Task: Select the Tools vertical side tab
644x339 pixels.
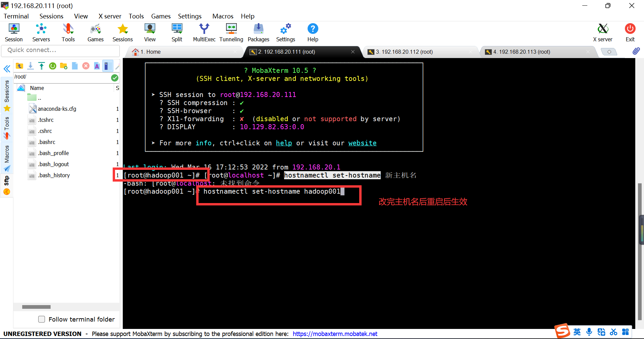Action: click(x=7, y=128)
